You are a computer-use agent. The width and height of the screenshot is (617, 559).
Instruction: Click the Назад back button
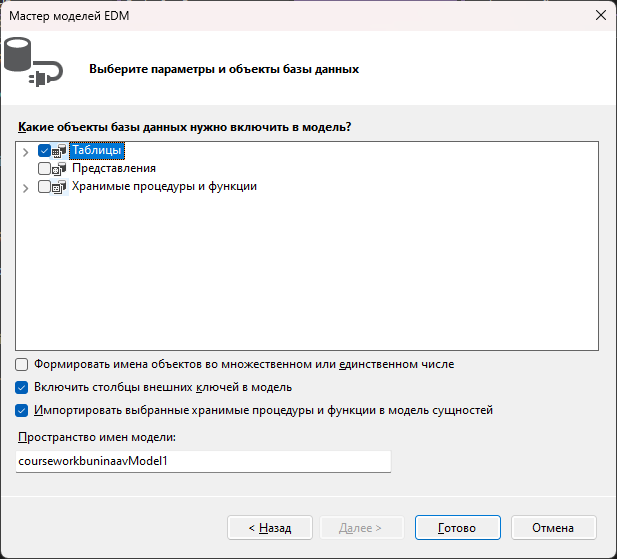[x=270, y=528]
